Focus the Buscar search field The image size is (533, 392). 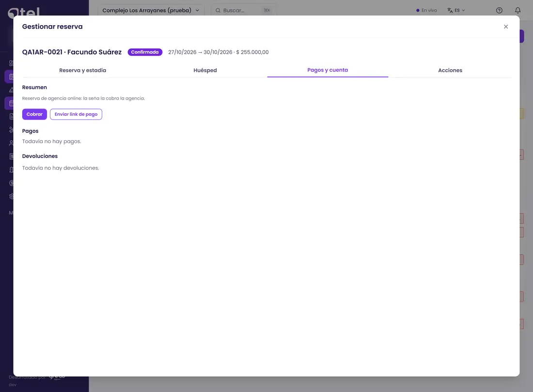(243, 10)
